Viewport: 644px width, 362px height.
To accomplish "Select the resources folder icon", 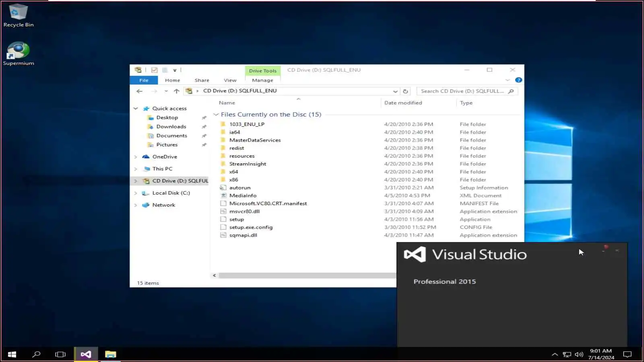I will coord(223,156).
